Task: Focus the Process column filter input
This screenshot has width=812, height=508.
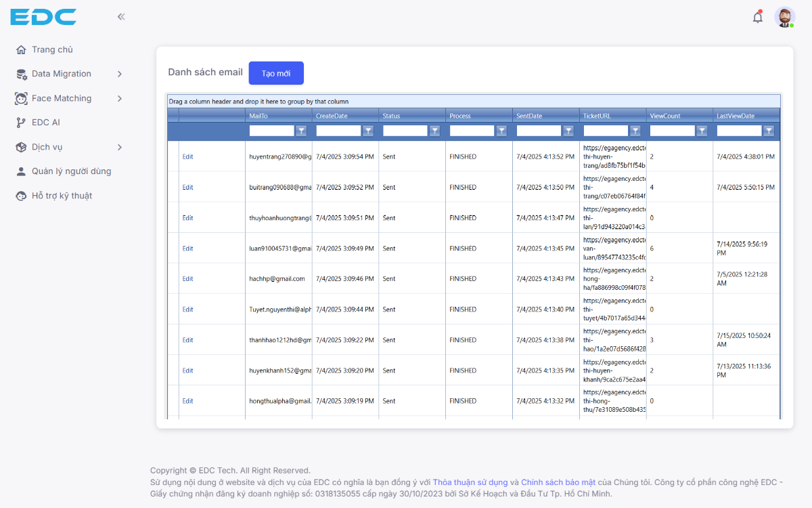Action: [x=472, y=131]
